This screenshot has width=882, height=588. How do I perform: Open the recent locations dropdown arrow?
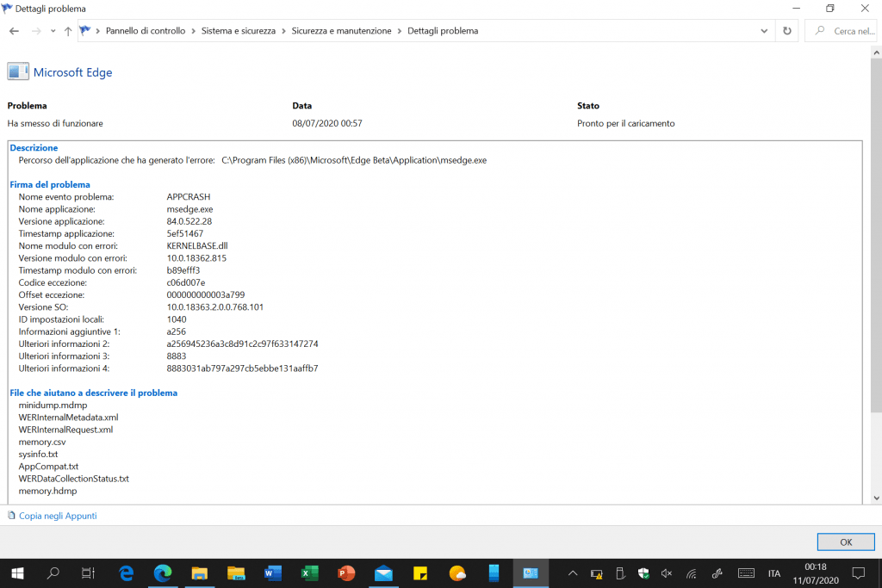tap(52, 31)
